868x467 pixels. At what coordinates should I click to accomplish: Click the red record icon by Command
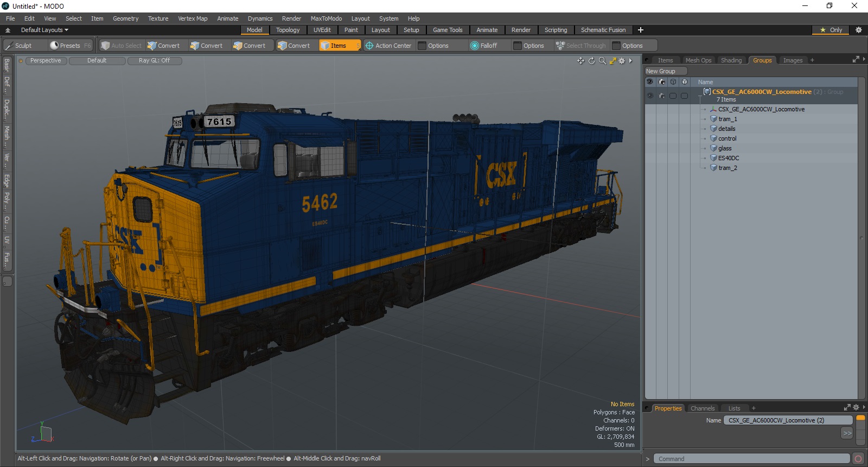click(x=858, y=459)
